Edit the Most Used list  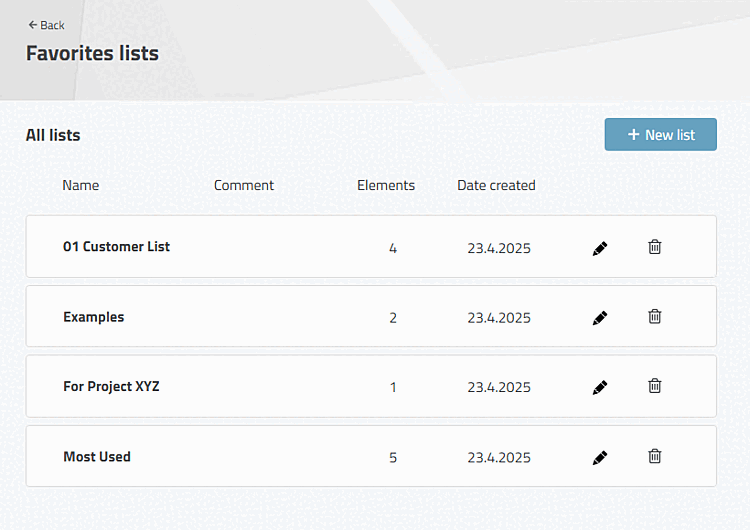(x=600, y=458)
